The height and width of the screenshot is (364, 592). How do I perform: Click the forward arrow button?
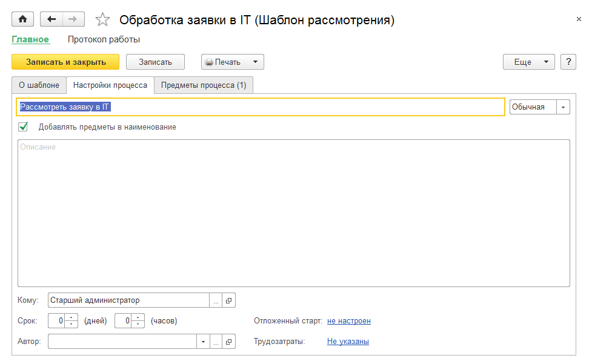(x=73, y=19)
